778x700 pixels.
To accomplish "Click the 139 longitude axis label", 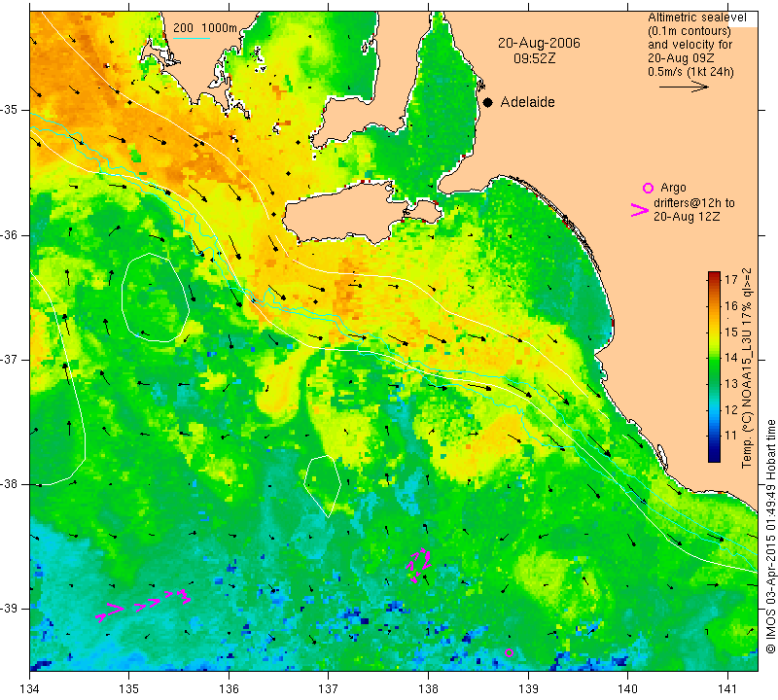I will coord(528,688).
